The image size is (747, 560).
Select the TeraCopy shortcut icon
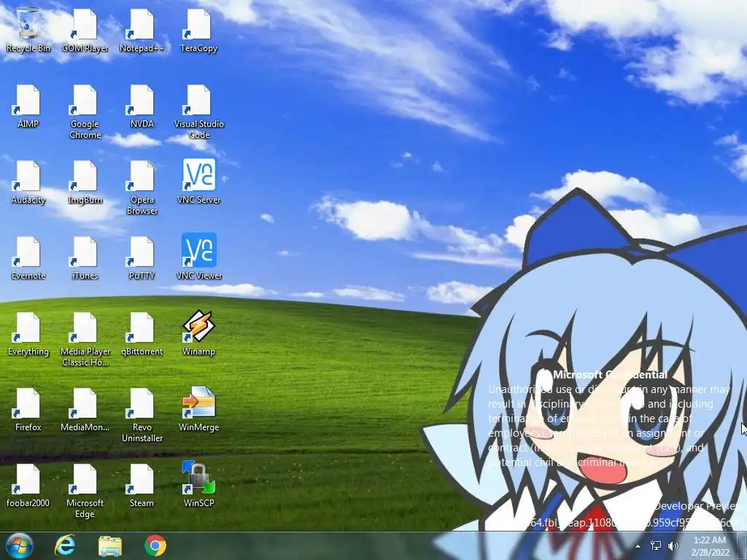coord(198,30)
